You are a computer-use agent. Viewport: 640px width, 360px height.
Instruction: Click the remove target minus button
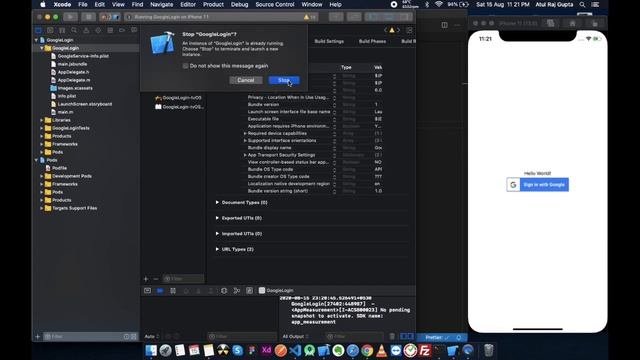(x=156, y=279)
